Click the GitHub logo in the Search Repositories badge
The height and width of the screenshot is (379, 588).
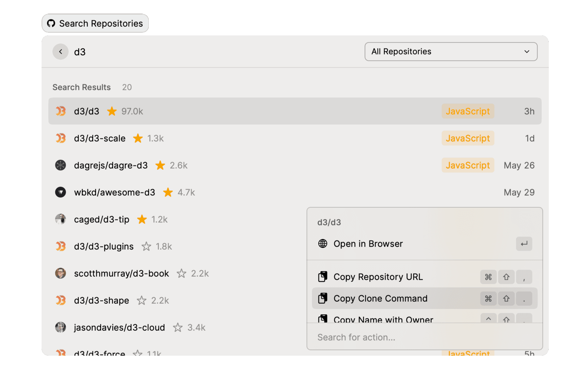coord(51,23)
